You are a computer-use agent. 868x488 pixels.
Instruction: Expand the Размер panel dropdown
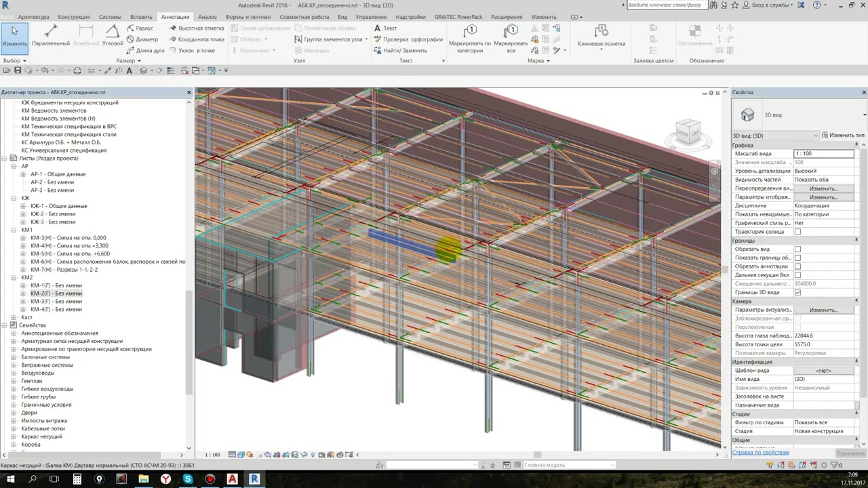pos(128,61)
